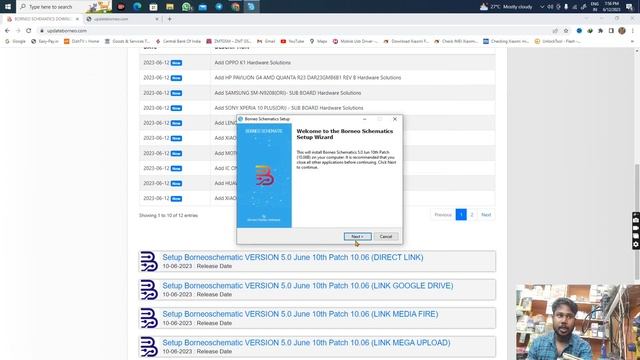Open the DIRECT LINK setup download
Image resolution: width=640 pixels, height=360 pixels.
[293, 258]
